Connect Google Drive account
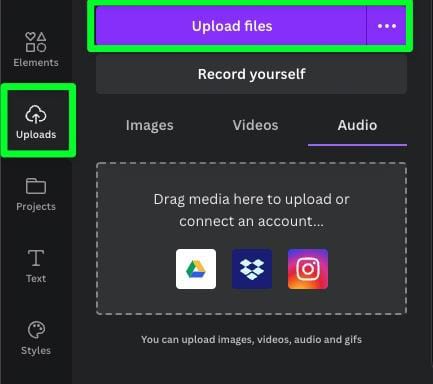The width and height of the screenshot is (433, 384). point(196,269)
